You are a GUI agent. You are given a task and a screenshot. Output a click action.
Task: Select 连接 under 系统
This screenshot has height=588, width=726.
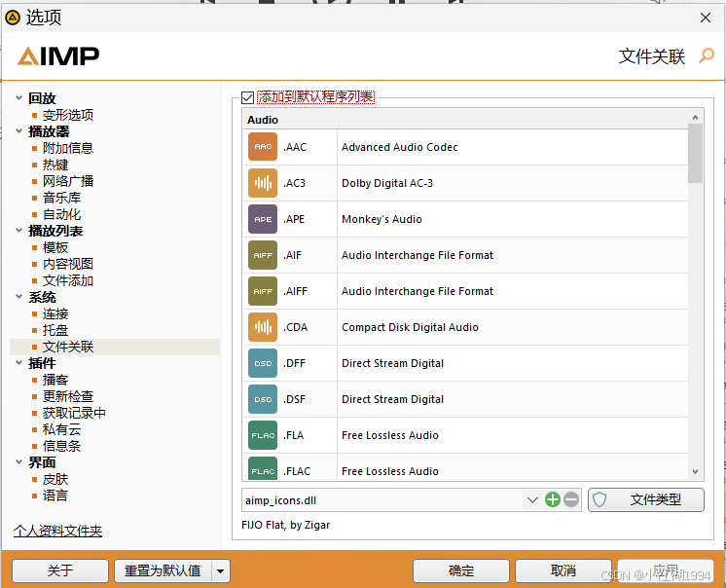(55, 313)
